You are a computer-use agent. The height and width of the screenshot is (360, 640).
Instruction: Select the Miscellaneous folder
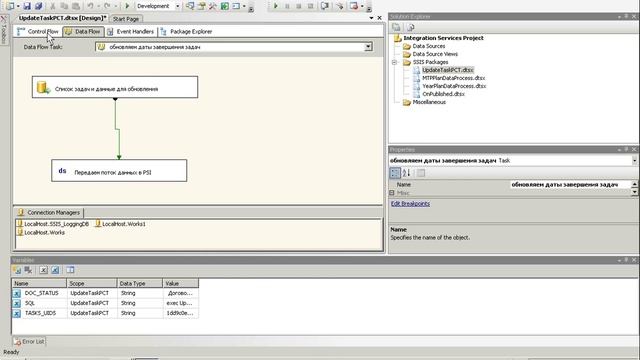tap(429, 102)
